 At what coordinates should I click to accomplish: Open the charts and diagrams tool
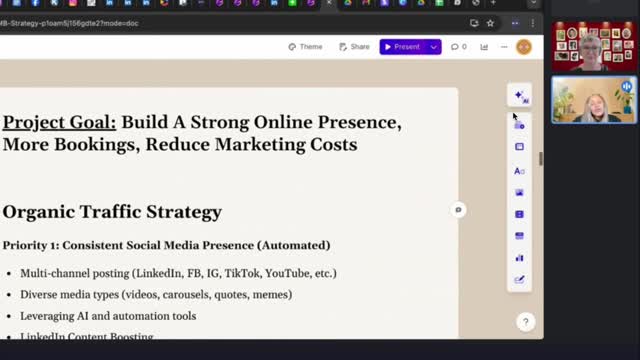(519, 258)
